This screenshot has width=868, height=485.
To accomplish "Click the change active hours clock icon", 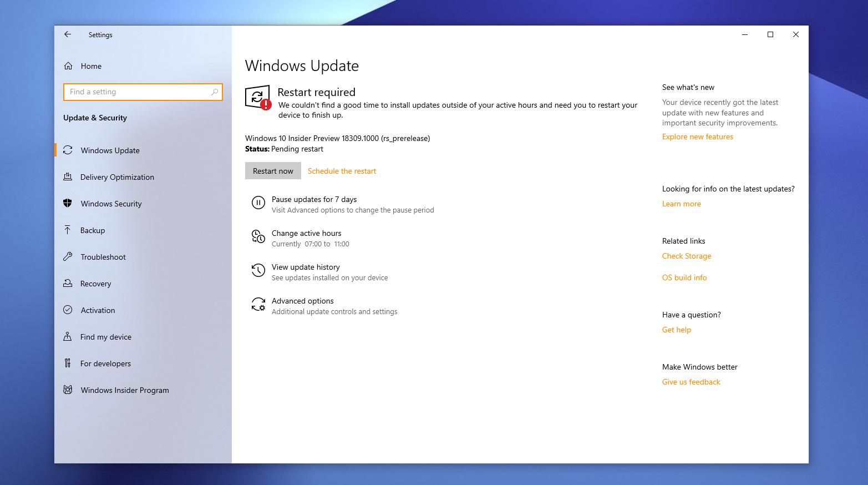I will pyautogui.click(x=258, y=237).
